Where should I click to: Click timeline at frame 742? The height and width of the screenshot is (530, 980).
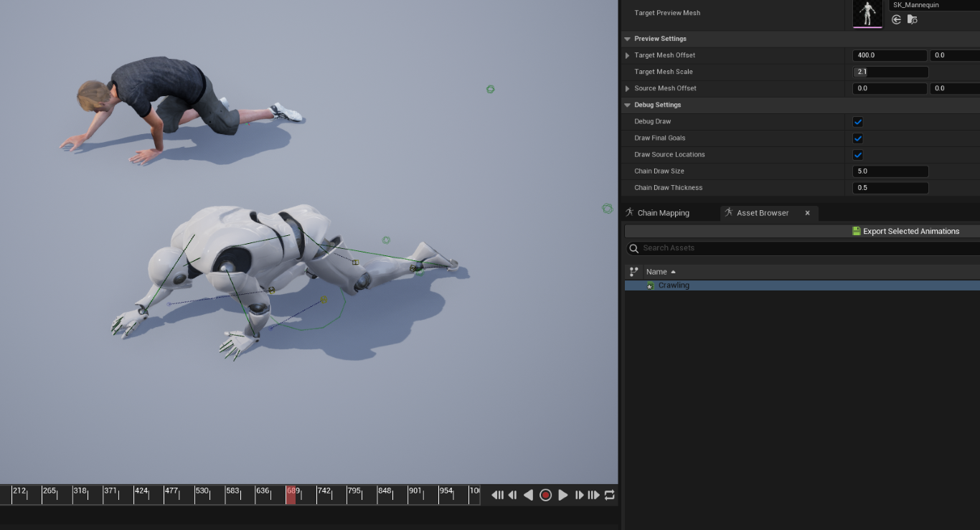coord(324,491)
